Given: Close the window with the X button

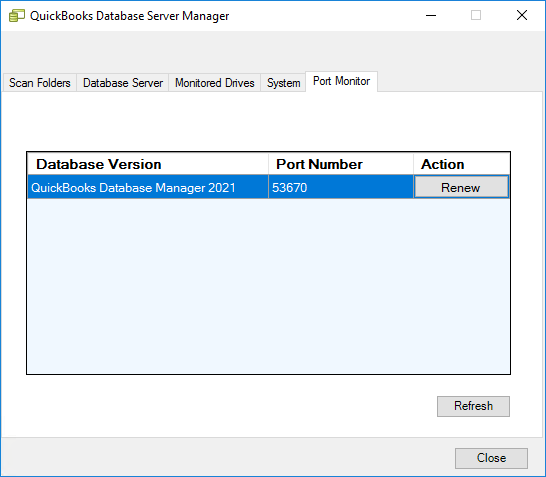Looking at the screenshot, I should point(522,16).
